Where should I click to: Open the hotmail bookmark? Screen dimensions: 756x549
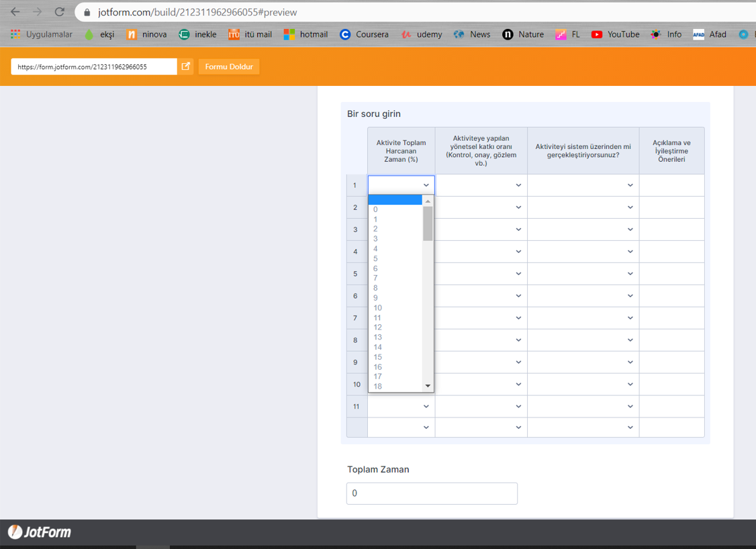point(305,34)
